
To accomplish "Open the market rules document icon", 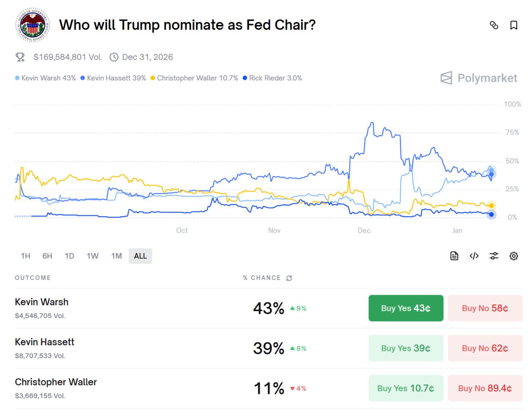I will [x=454, y=256].
